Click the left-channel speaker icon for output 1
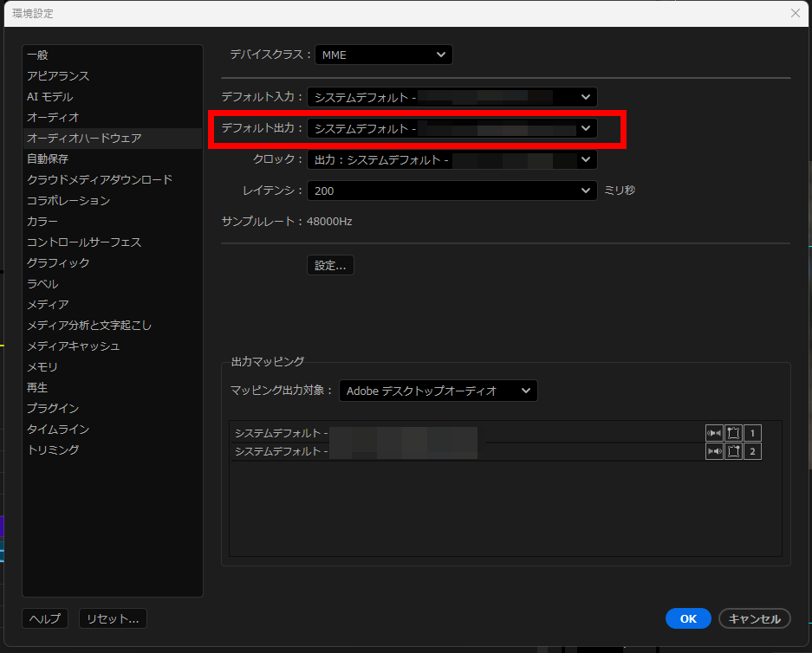Screen dimensions: 812x653 tap(714, 433)
